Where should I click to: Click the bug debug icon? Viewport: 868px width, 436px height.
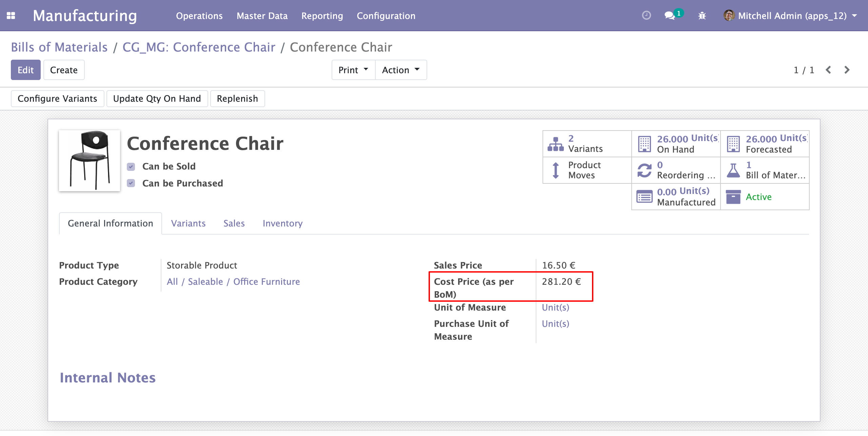[702, 16]
